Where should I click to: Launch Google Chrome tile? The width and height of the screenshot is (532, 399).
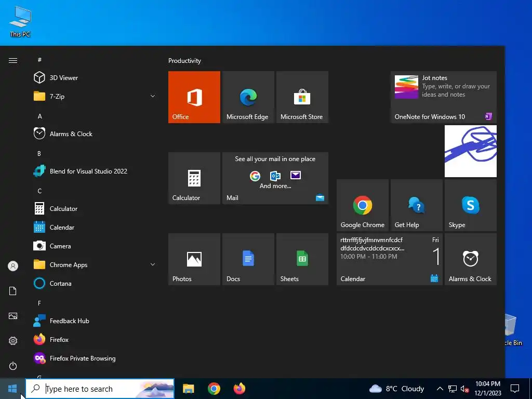(362, 205)
